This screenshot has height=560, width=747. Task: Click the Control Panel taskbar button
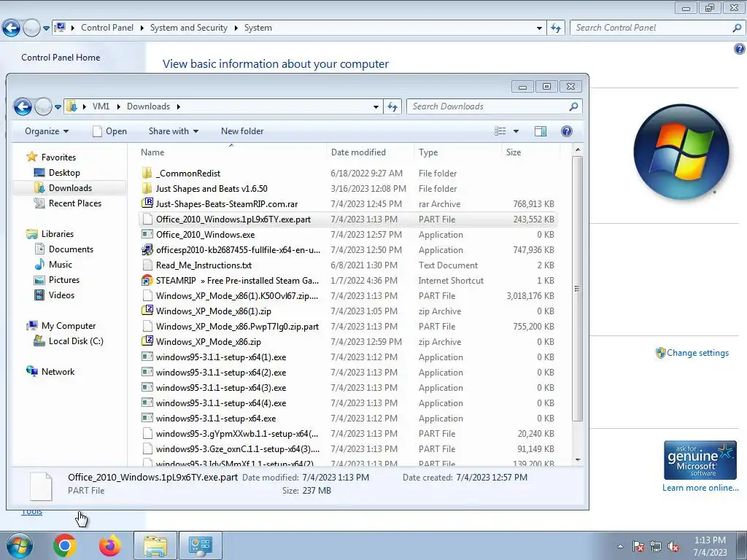tap(200, 545)
